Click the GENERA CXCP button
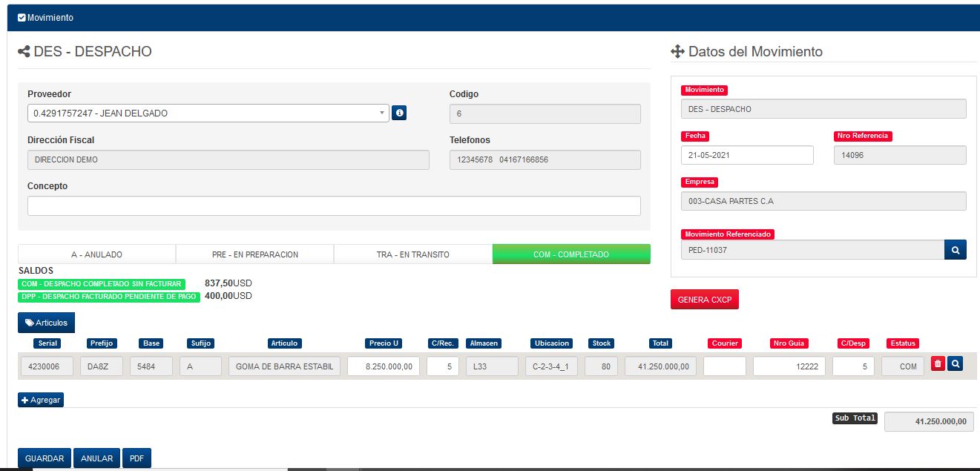 click(704, 300)
